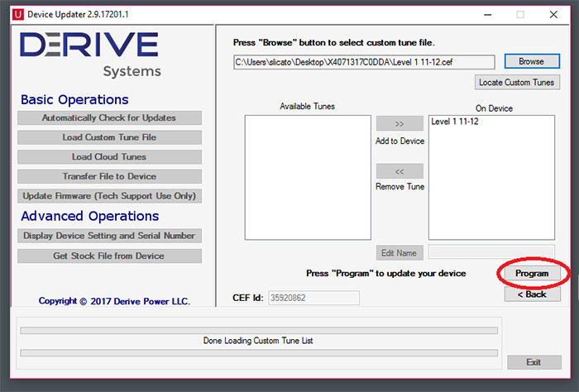Click the upper progress bar

tap(258, 330)
